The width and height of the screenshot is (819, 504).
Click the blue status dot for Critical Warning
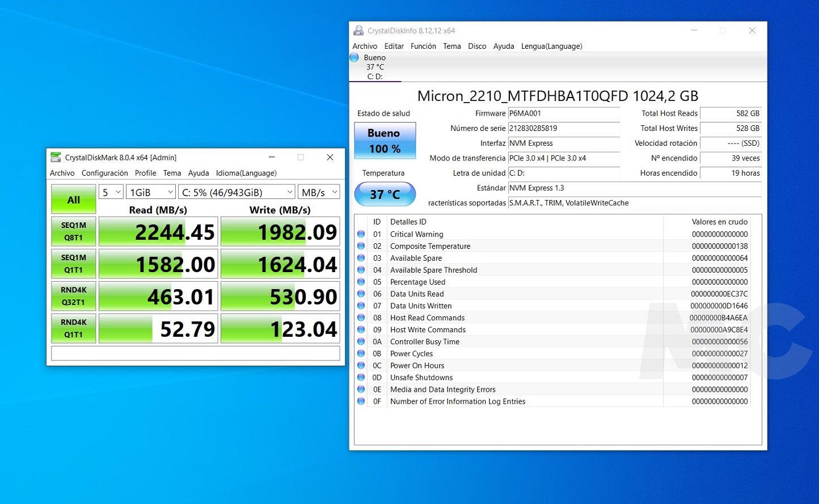click(361, 234)
